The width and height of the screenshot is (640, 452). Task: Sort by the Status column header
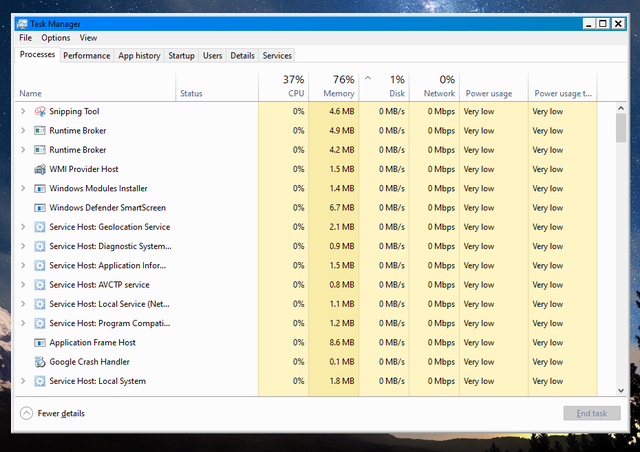[x=217, y=87]
